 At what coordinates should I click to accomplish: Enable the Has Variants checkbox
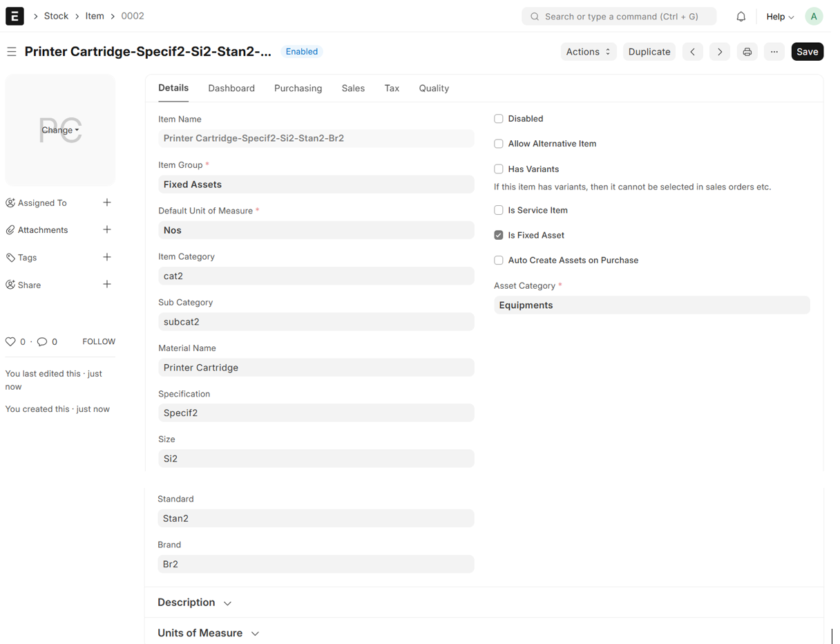click(x=498, y=169)
